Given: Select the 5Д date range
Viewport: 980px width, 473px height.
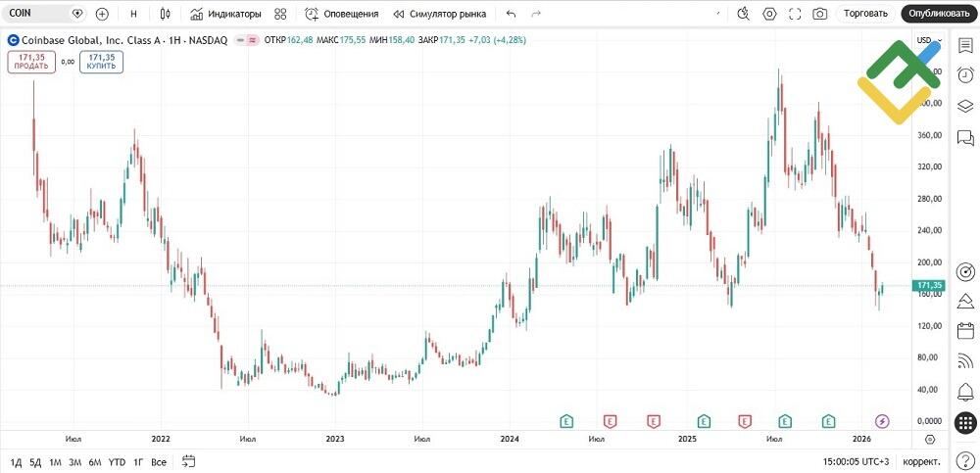Looking at the screenshot, I should tap(35, 462).
